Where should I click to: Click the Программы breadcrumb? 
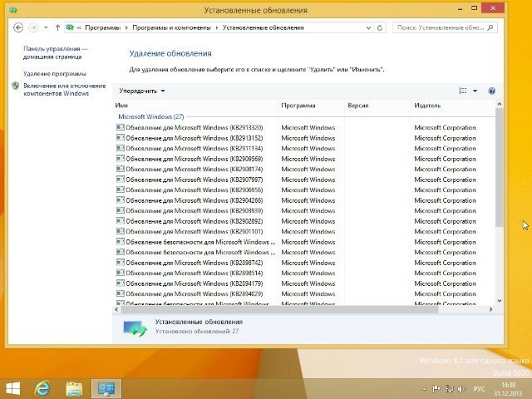click(x=103, y=27)
